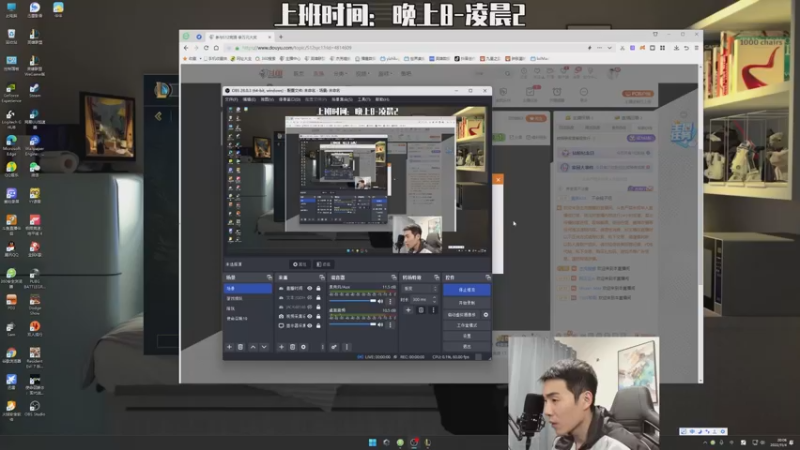
Task: Float the Controls dock with its header icon
Action: click(x=488, y=278)
